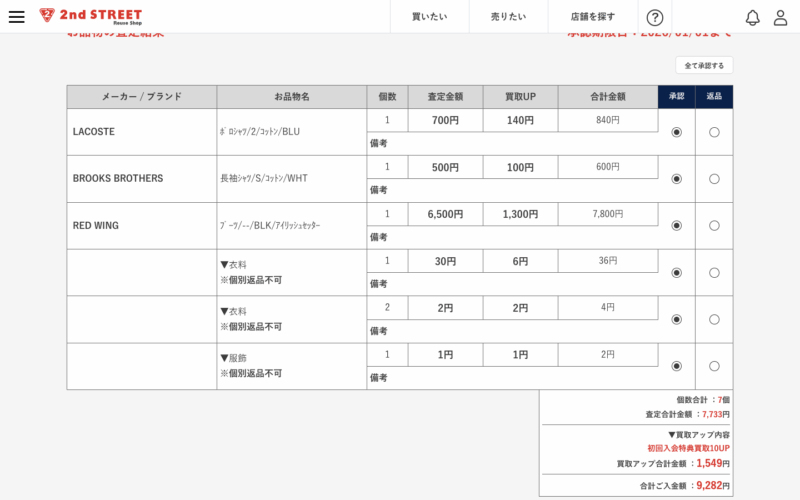Open the help question mark icon
This screenshot has height=500, width=800.
(655, 17)
